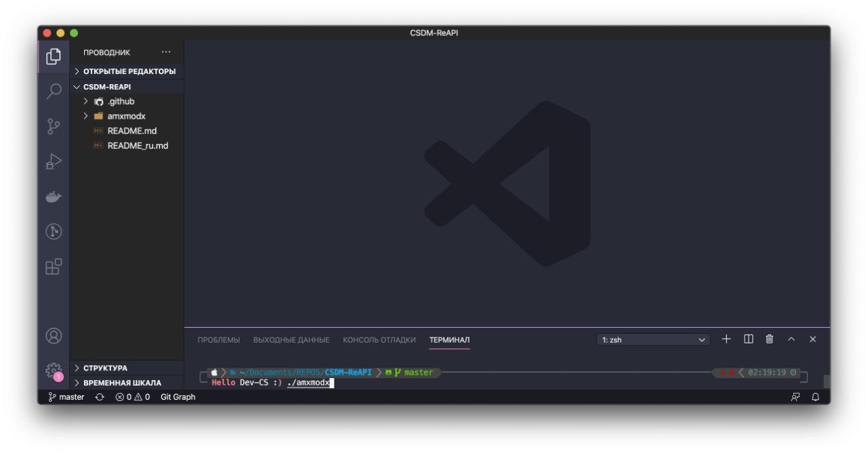Click the green zoom window button

(x=74, y=33)
